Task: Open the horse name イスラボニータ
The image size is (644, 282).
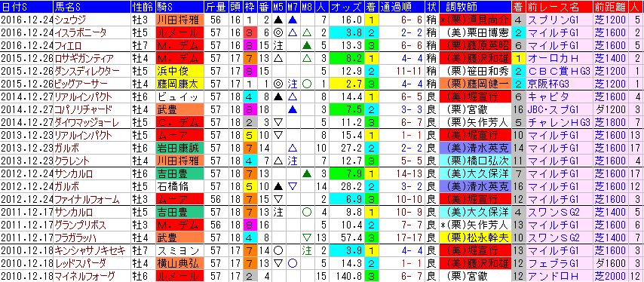Action: pos(81,32)
